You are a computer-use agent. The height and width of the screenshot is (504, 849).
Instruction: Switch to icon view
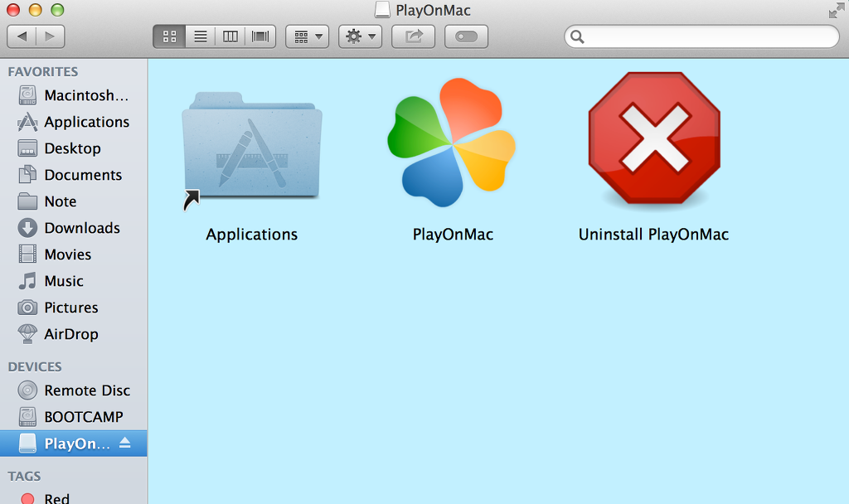[x=169, y=36]
